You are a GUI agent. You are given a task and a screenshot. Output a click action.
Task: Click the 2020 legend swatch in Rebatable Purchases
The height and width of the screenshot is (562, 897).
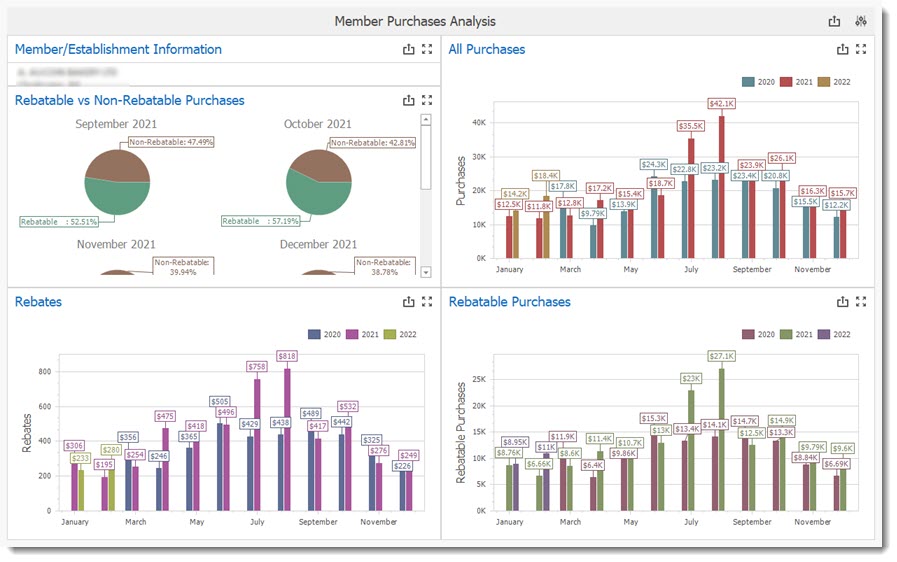(x=749, y=335)
